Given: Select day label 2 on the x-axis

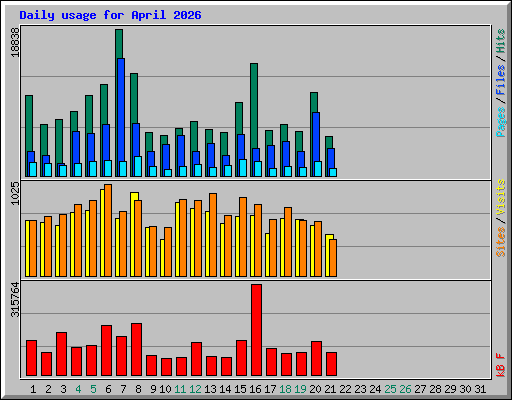Looking at the screenshot, I should pyautogui.click(x=48, y=389).
